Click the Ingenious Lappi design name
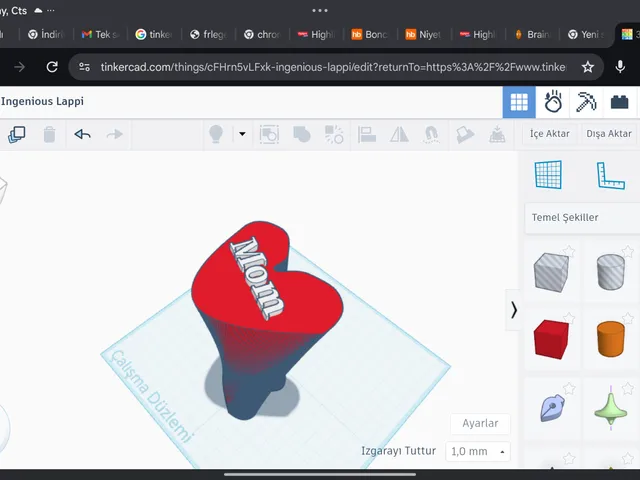640x480 pixels. (42, 101)
